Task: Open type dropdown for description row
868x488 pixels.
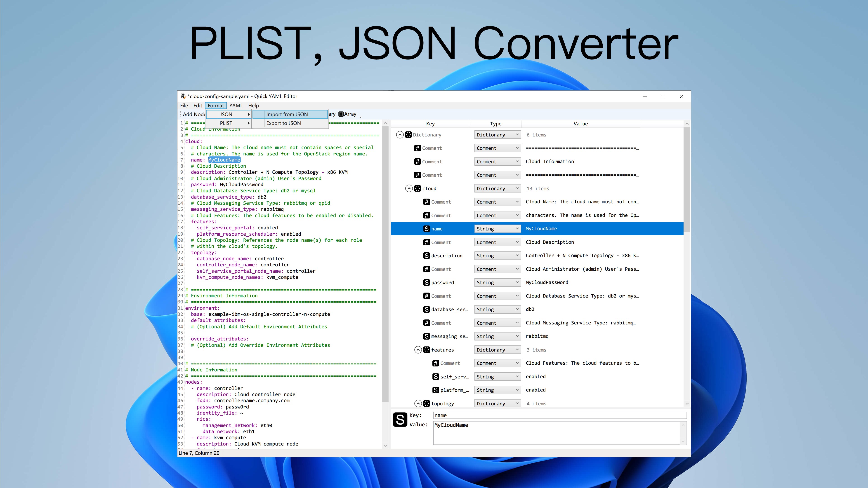Action: (x=497, y=256)
